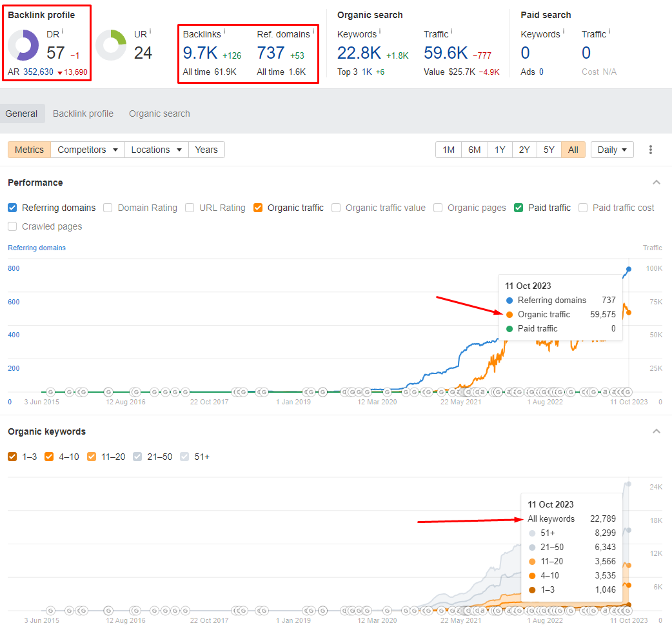Viewport: 672px width, 632px height.
Task: Switch to the General tab
Action: pos(21,114)
